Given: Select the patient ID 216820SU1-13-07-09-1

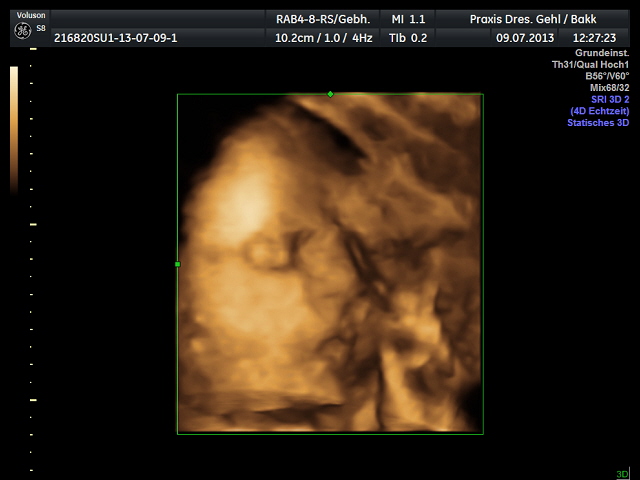Looking at the screenshot, I should click(x=115, y=37).
